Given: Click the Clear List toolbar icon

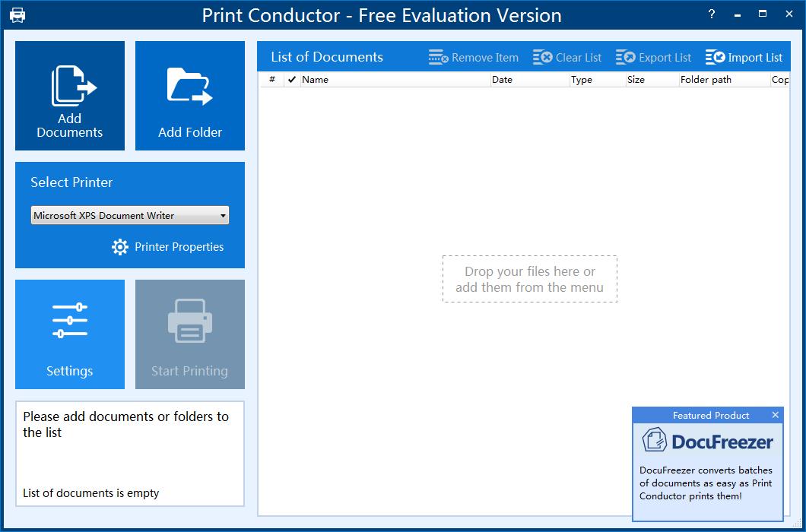Looking at the screenshot, I should pyautogui.click(x=543, y=58).
